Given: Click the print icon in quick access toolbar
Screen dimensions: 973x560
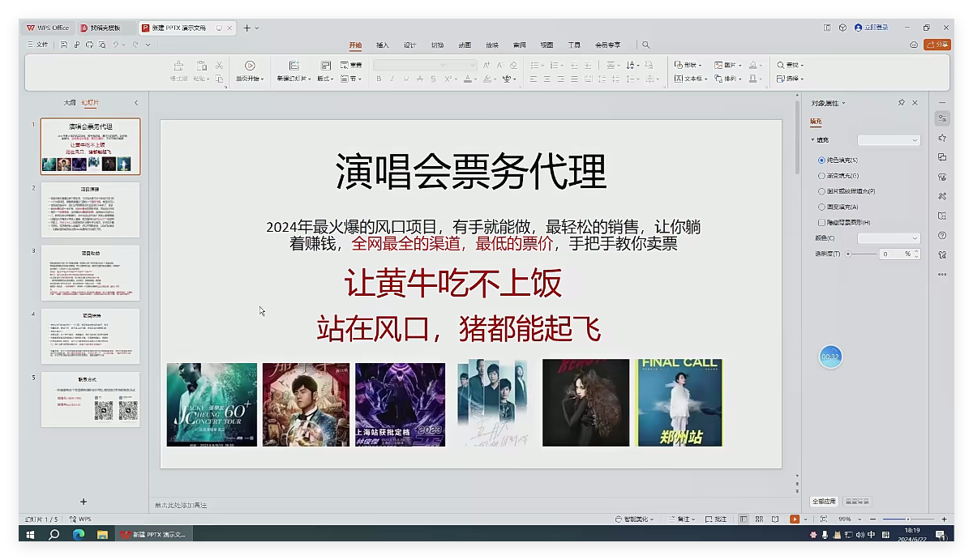Looking at the screenshot, I should click(x=89, y=45).
